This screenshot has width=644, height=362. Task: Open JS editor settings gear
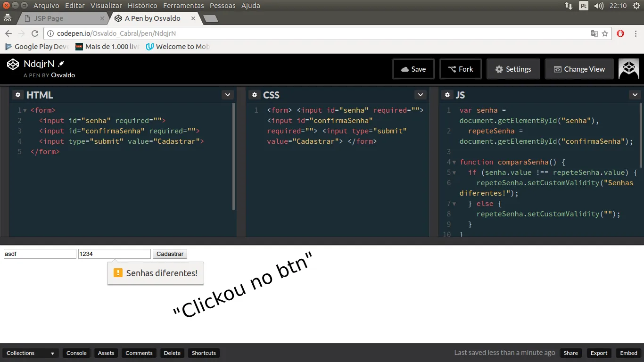447,95
